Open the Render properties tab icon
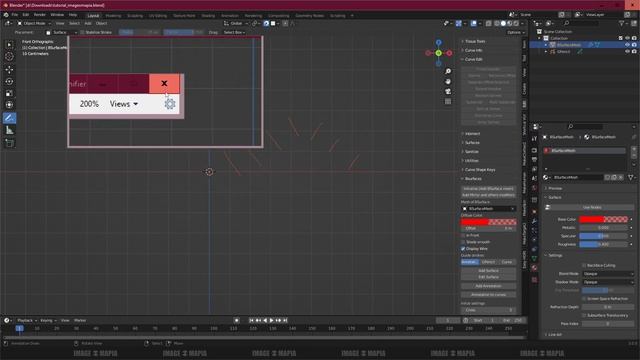The height and width of the screenshot is (360, 640). click(x=534, y=150)
